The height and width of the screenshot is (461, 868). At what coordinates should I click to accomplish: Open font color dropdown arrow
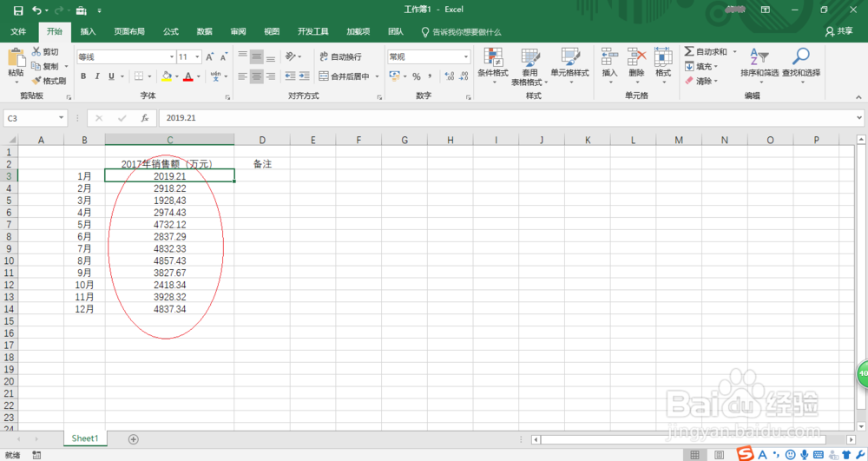pos(199,76)
